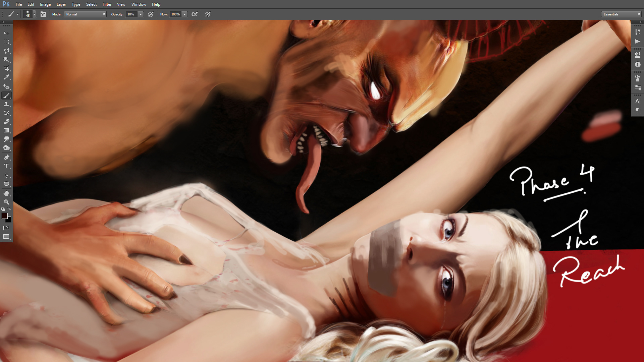
Task: Click the Opacity value field 10%
Action: (132, 14)
